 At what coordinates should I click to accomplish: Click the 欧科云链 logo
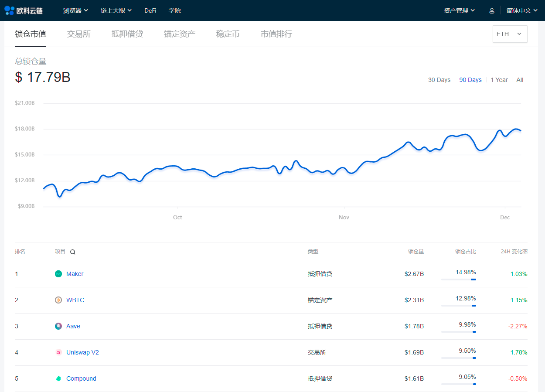pos(24,10)
